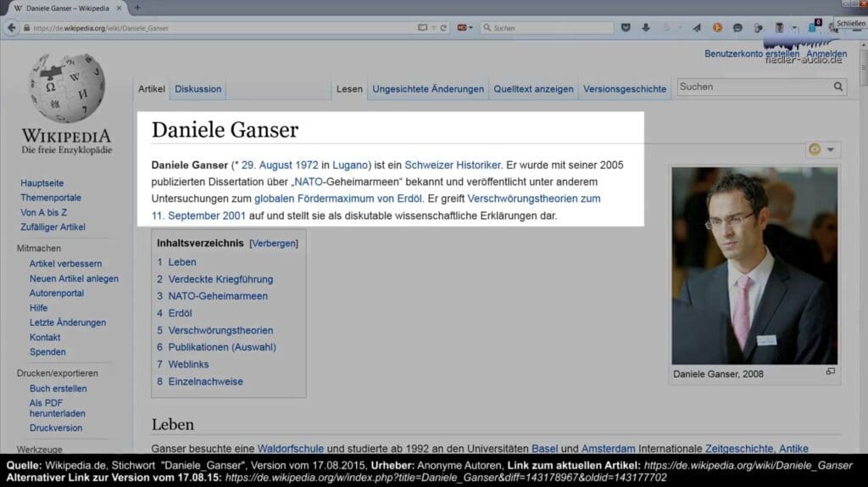868x487 pixels.
Task: Open Zufälliger Artikel link
Action: (53, 227)
